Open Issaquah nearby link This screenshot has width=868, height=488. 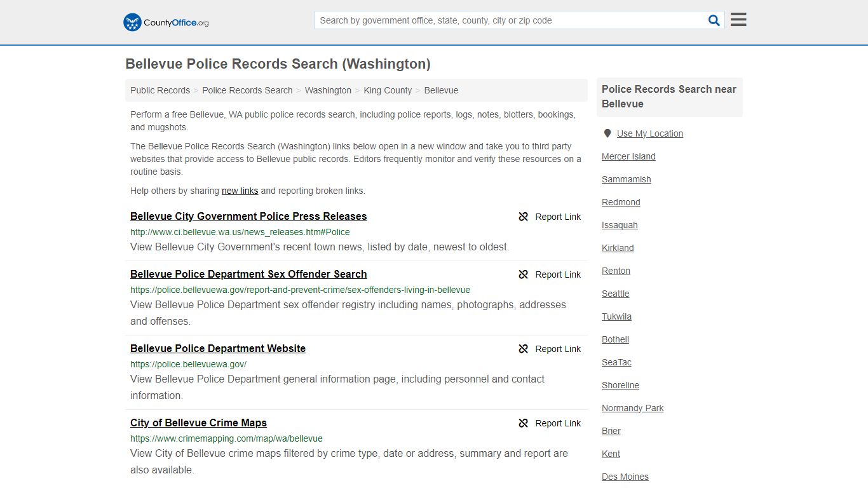coord(620,225)
